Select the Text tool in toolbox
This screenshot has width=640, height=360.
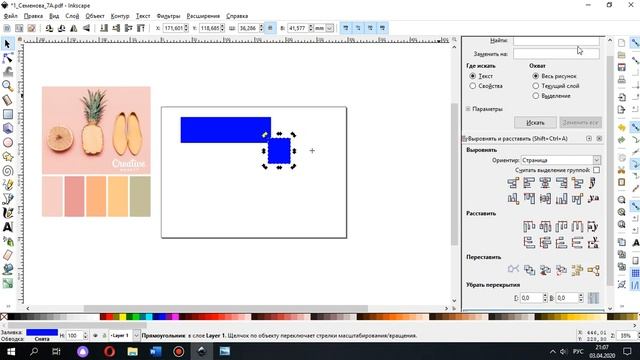(x=7, y=227)
